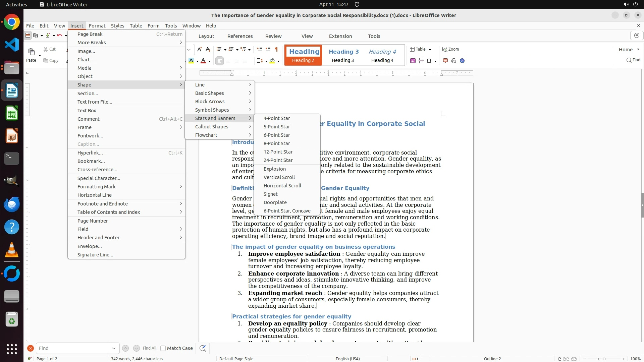
Task: Open the References tab
Action: coord(240,36)
